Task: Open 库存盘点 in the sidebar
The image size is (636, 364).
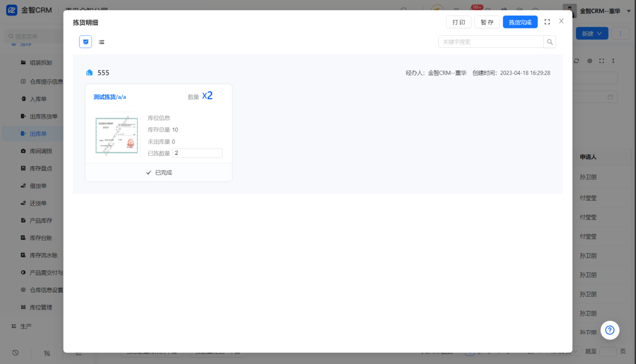Action: point(41,169)
